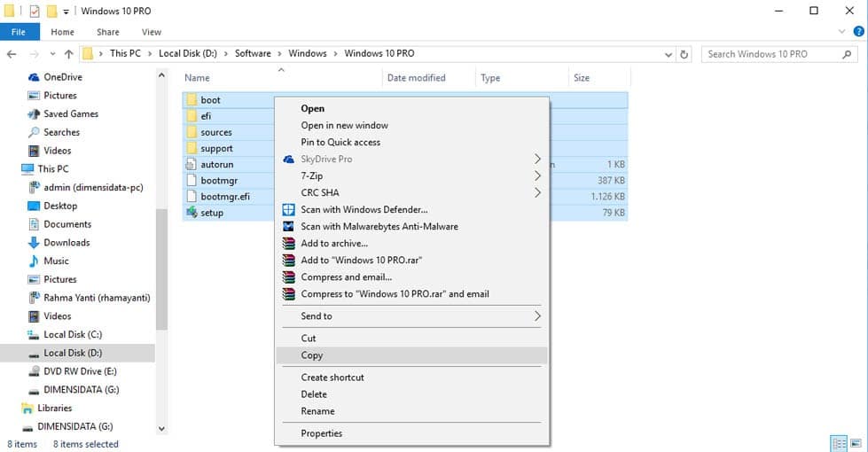The height and width of the screenshot is (452, 868).
Task: Click the WinRAR icon beside Compress and email
Action: (288, 277)
